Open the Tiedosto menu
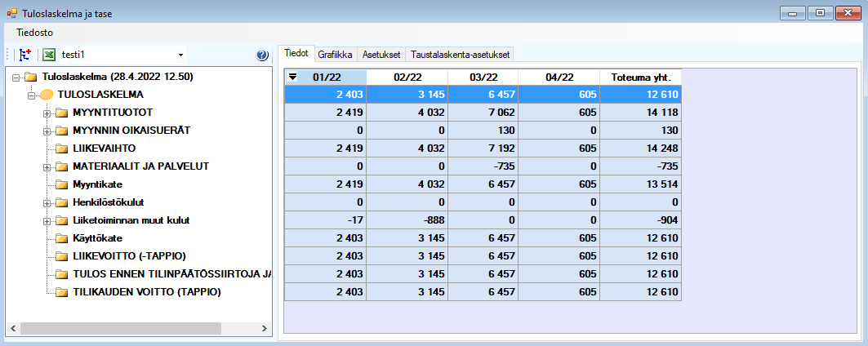Screen dimensions: 868x346 (35, 33)
